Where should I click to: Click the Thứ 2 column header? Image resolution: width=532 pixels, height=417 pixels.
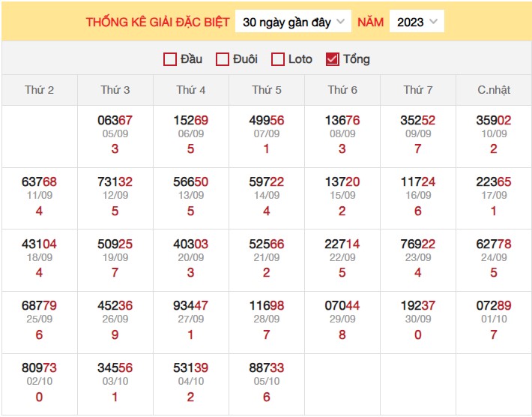point(40,90)
